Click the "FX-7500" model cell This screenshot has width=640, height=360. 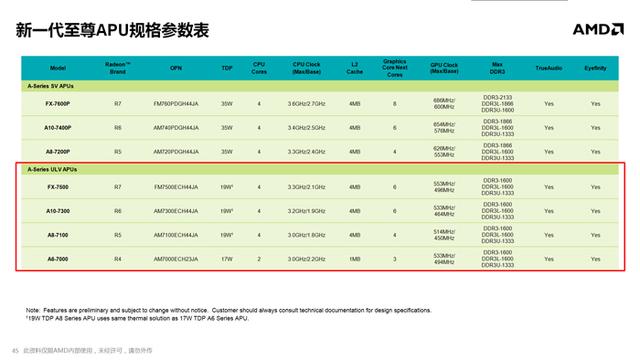pyautogui.click(x=58, y=187)
